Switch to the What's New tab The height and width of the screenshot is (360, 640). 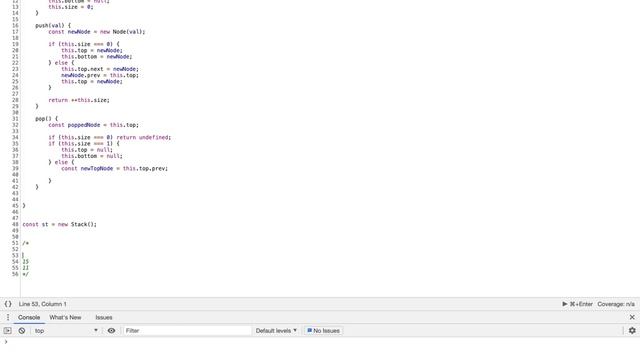tap(65, 317)
